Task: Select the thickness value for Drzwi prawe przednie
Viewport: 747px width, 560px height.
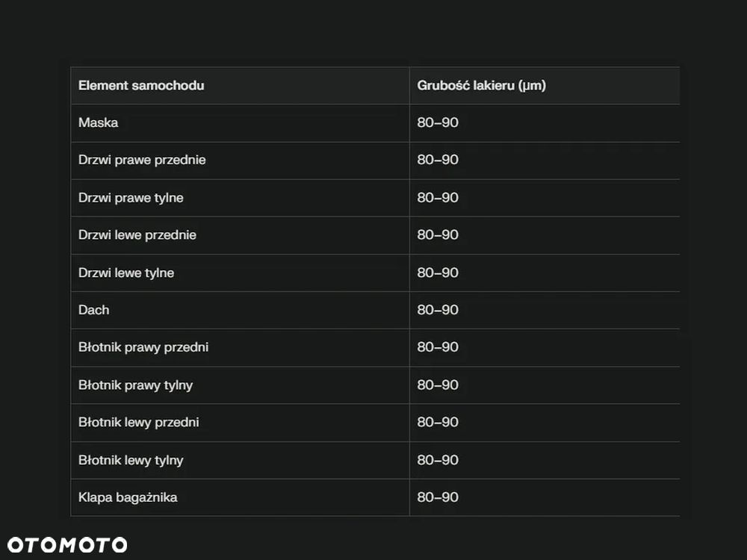Action: pos(438,160)
